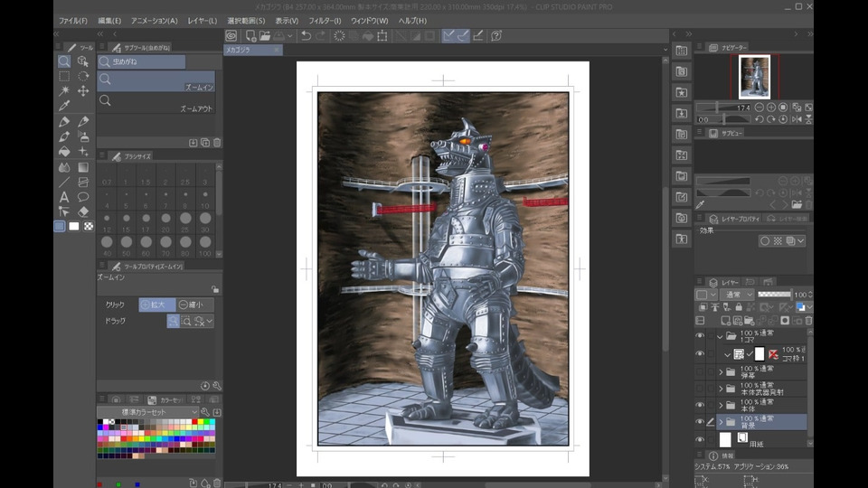This screenshot has width=868, height=488.
Task: Select the Eyedropper tool in the toolbox
Action: 64,106
